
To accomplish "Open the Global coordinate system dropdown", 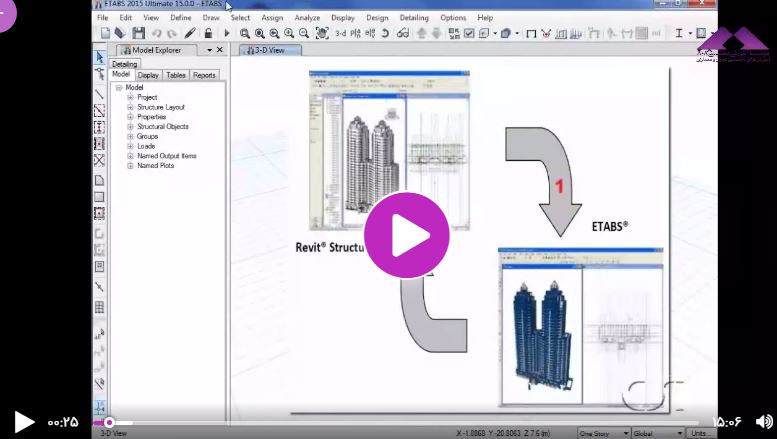I will [x=657, y=433].
